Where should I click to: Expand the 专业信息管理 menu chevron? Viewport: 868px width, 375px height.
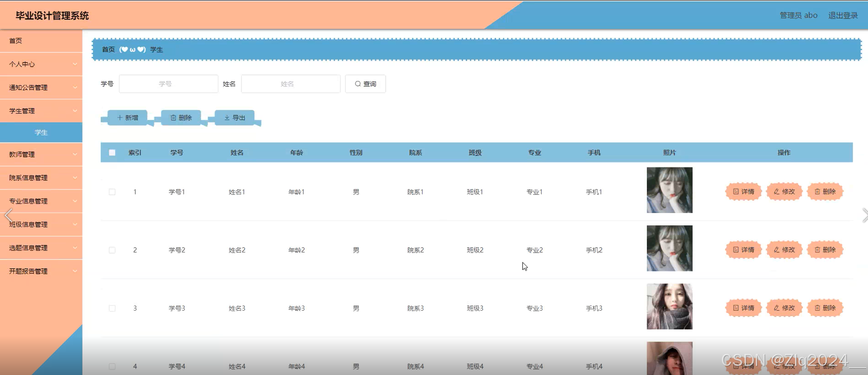[75, 201]
